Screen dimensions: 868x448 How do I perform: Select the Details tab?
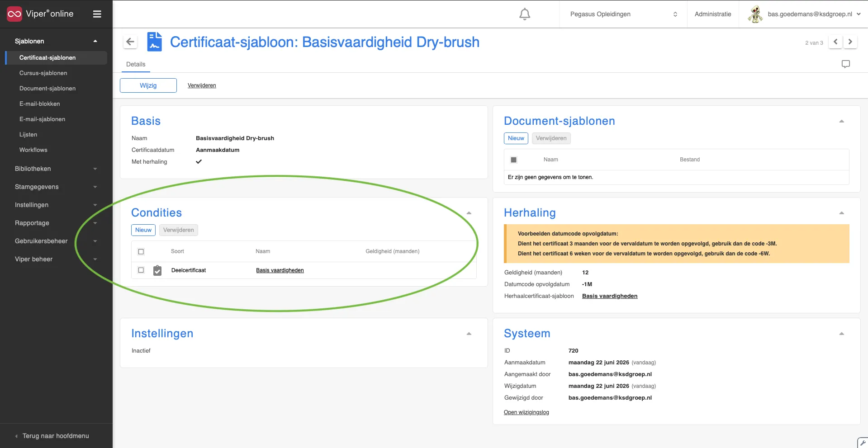coord(136,64)
